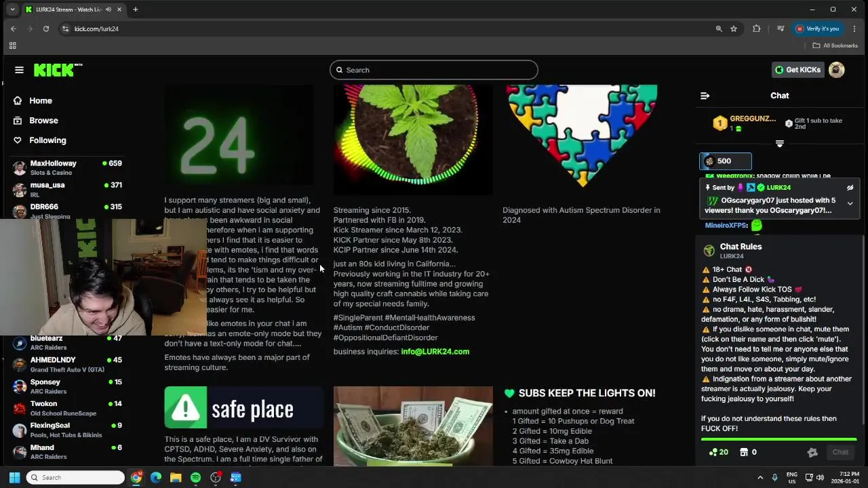Click the Kick search field

pyautogui.click(x=434, y=70)
